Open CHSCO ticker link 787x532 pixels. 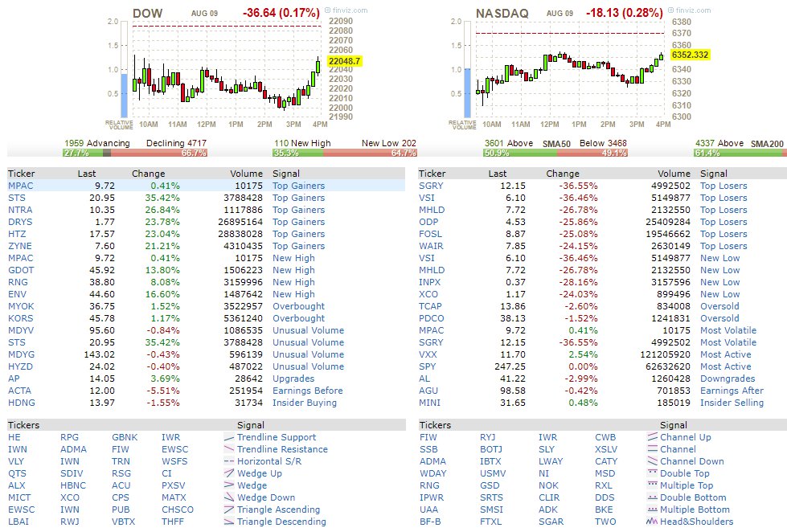click(178, 509)
